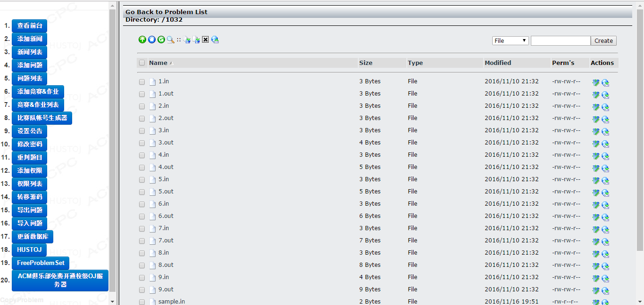Click the edit icon for 2.out
Screen dimensions: 644x305
click(596, 120)
